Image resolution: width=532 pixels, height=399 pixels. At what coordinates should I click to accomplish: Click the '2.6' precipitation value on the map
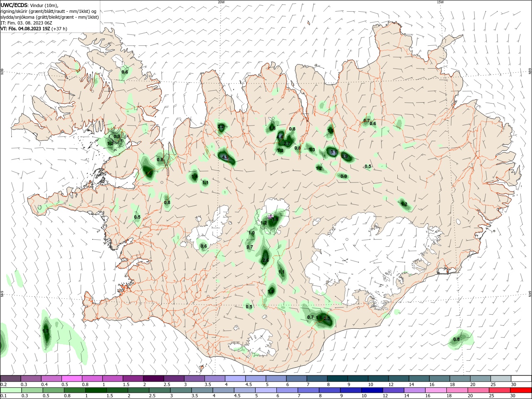[266, 260]
